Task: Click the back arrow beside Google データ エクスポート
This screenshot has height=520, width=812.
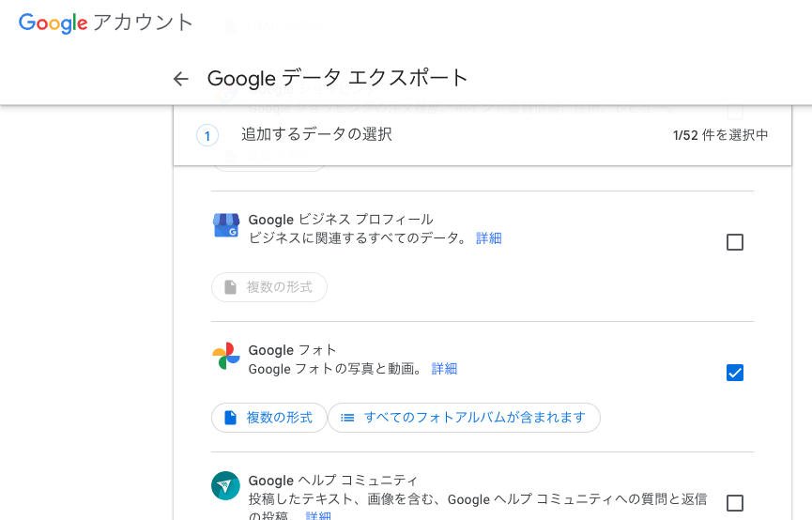Action: [x=181, y=79]
